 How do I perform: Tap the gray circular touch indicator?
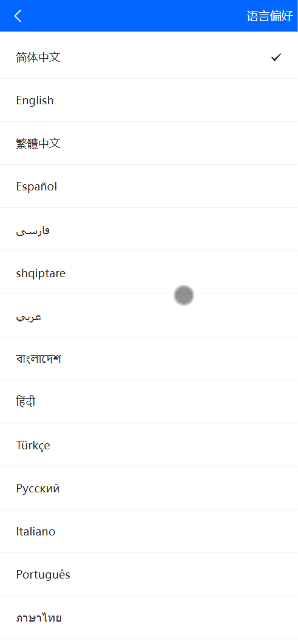point(184,295)
